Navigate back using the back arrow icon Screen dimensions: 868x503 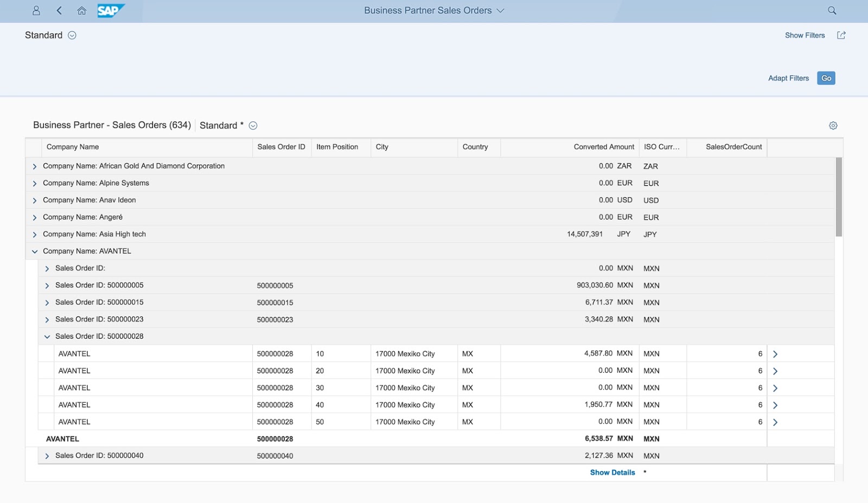59,10
